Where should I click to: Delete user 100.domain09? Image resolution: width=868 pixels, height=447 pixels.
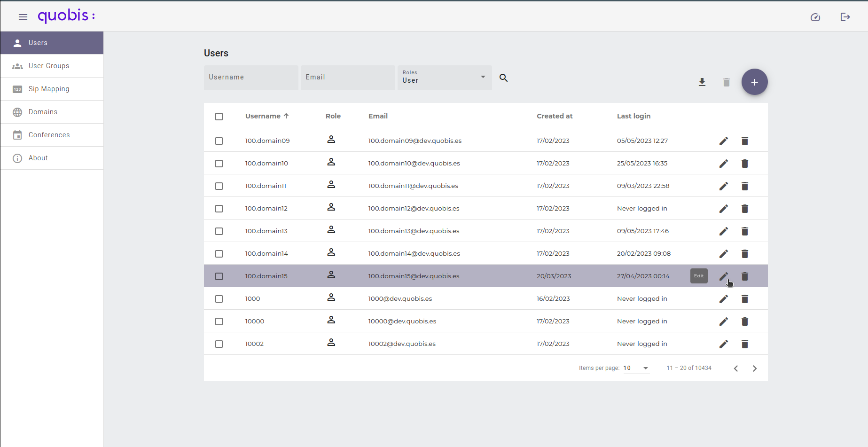(x=745, y=141)
